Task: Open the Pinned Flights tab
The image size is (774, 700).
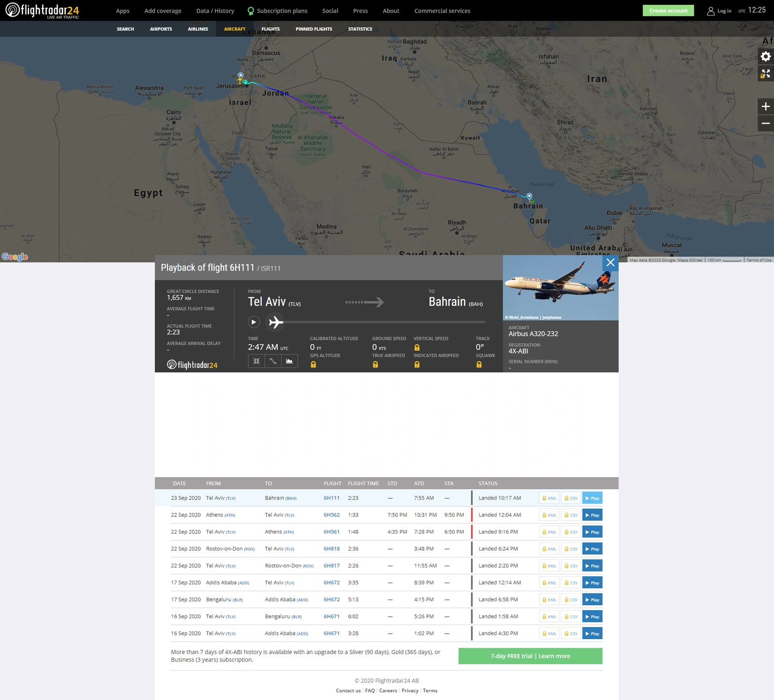Action: 314,29
